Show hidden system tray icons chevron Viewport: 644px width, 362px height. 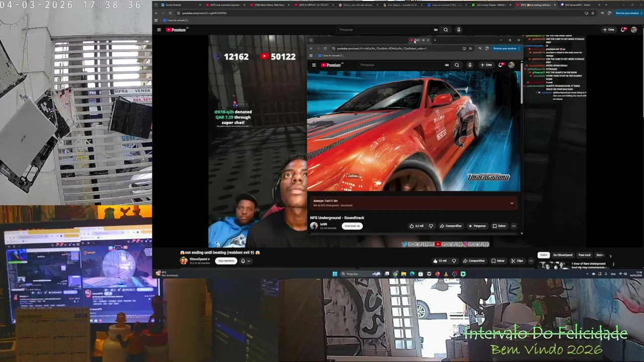point(588,274)
